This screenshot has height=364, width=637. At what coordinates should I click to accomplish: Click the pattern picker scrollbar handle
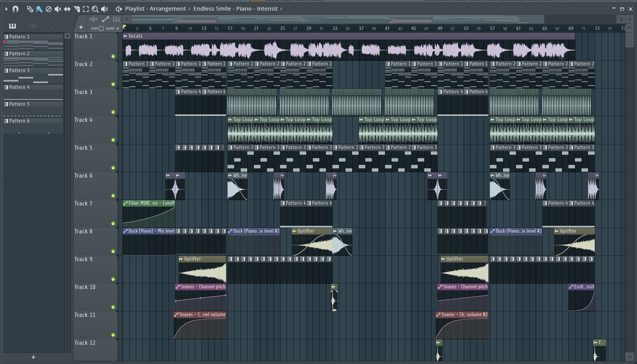pyautogui.click(x=67, y=36)
